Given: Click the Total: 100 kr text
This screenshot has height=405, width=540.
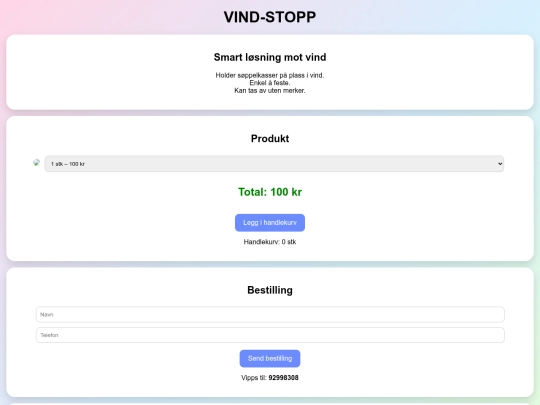Looking at the screenshot, I should (270, 192).
